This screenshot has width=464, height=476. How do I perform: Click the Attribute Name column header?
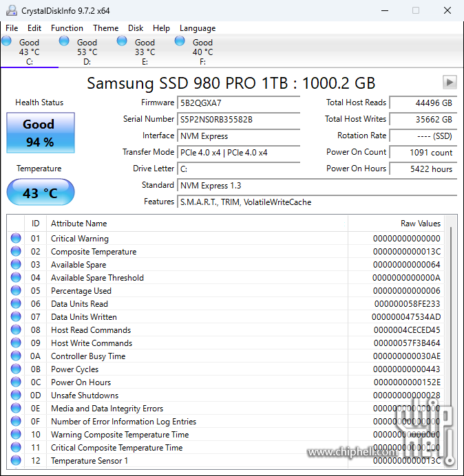pyautogui.click(x=79, y=224)
